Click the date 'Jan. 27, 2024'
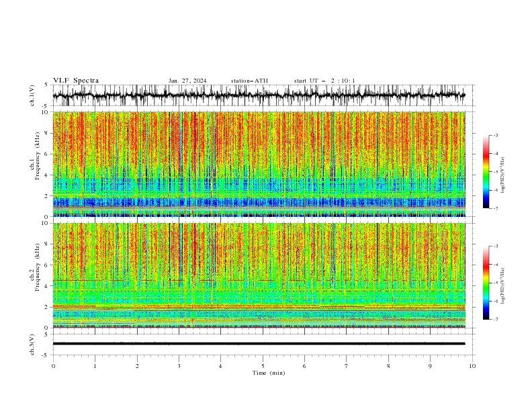532x411 pixels. (x=187, y=81)
